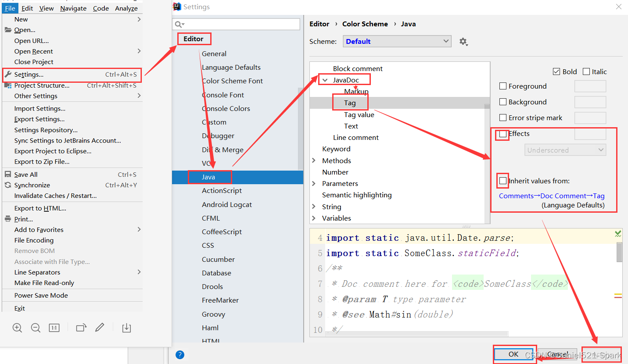
Task: Select Android Logcat in settings list
Action: click(227, 205)
